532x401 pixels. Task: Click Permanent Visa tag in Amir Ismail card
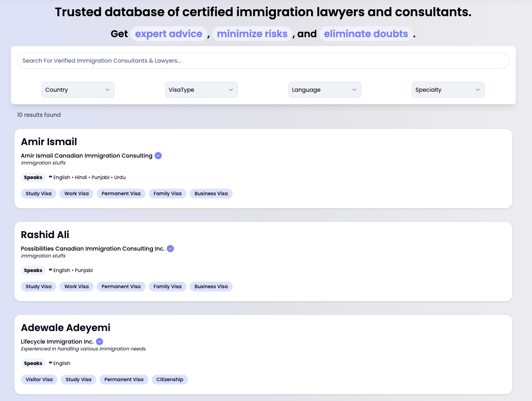coord(121,194)
